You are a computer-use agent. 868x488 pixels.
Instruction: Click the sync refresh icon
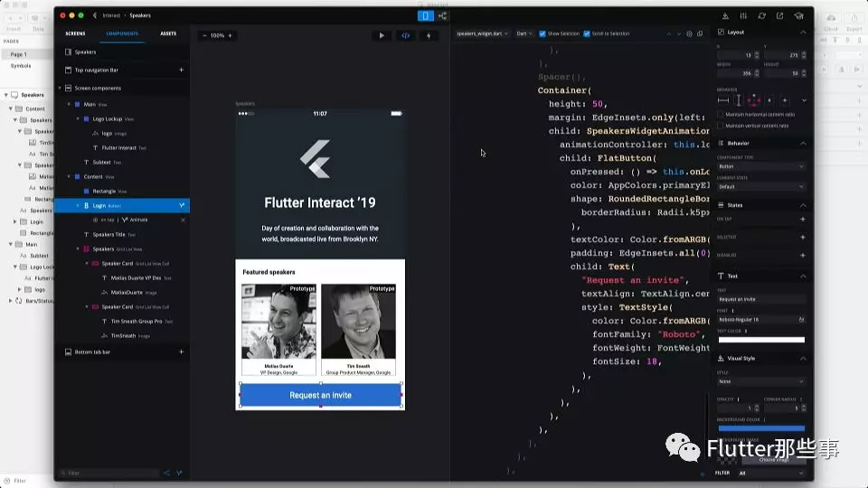[x=761, y=16]
